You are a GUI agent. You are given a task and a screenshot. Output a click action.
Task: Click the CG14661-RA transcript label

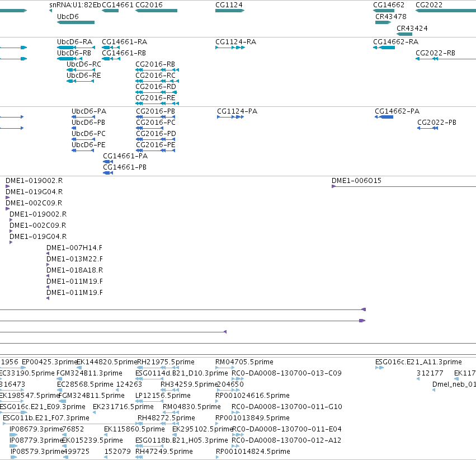[x=125, y=42]
